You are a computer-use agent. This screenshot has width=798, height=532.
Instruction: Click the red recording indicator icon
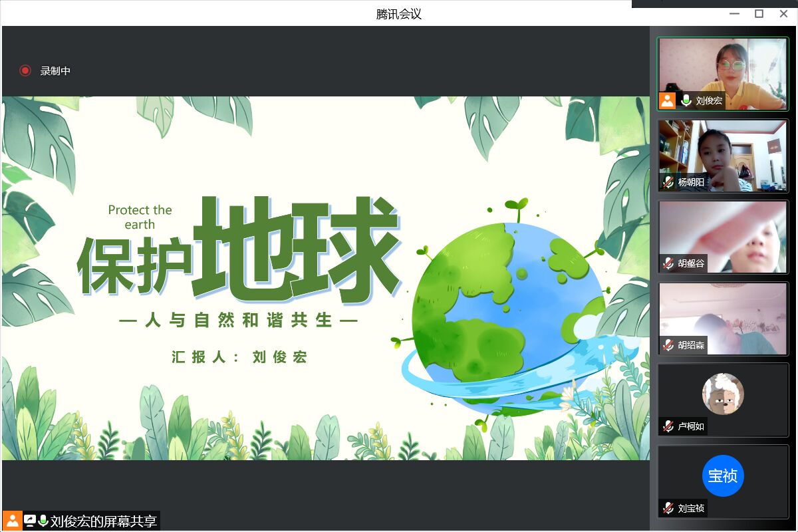(25, 70)
